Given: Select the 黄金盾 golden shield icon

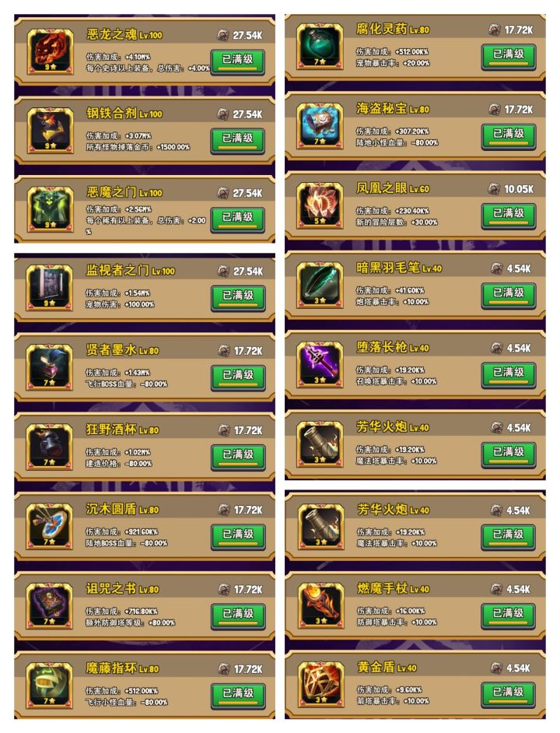Looking at the screenshot, I should [x=321, y=684].
